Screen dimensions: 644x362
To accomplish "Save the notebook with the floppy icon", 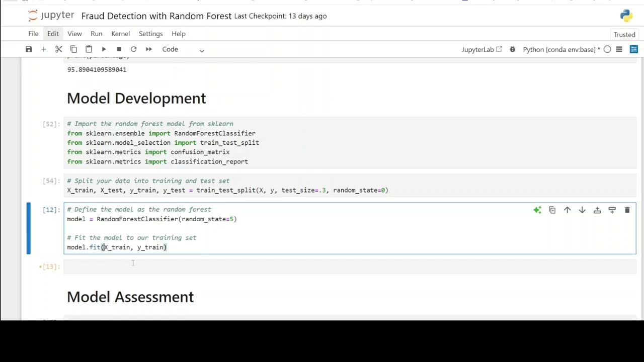I will tap(29, 49).
